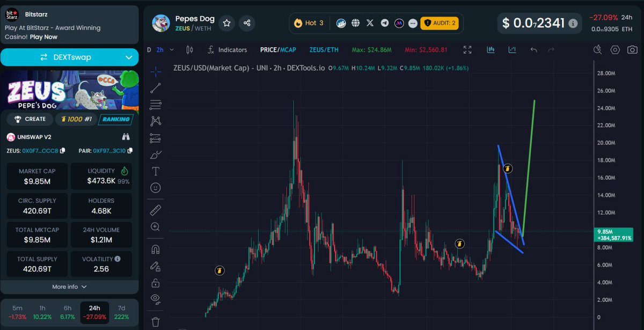
Task: Expand the DEXTswap dropdown
Action: point(129,57)
